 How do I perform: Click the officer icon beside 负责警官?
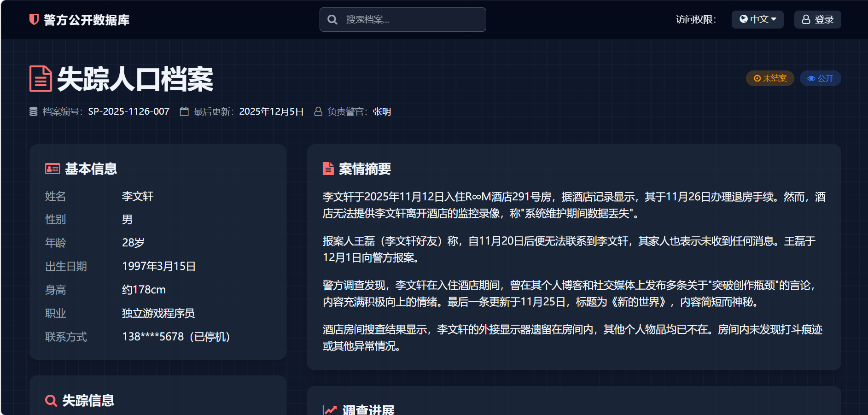coord(318,111)
